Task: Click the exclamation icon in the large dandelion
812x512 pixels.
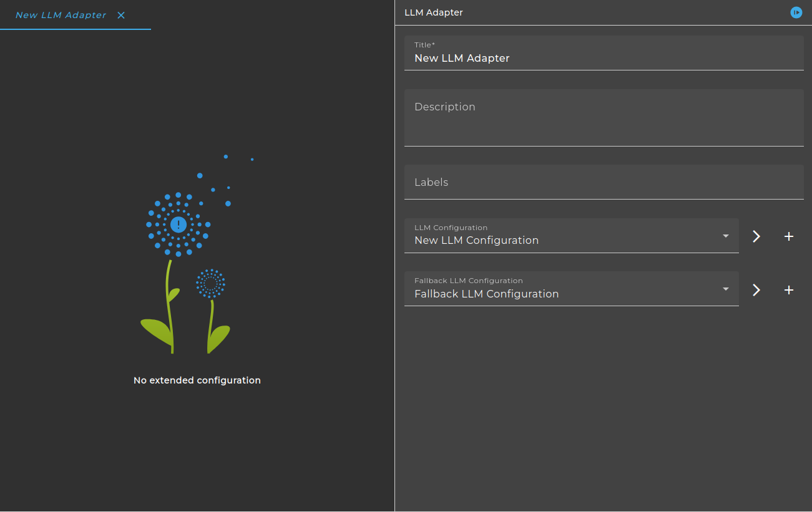Action: pos(179,224)
